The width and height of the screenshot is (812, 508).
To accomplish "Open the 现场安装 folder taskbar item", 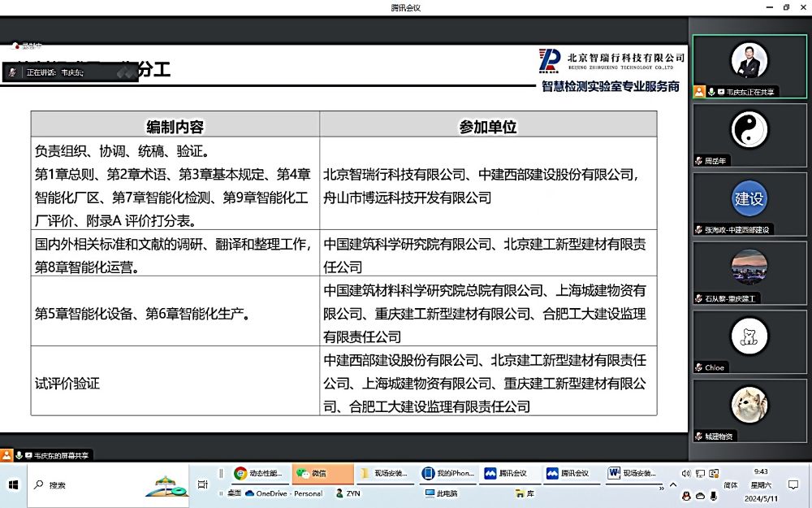I will (384, 473).
